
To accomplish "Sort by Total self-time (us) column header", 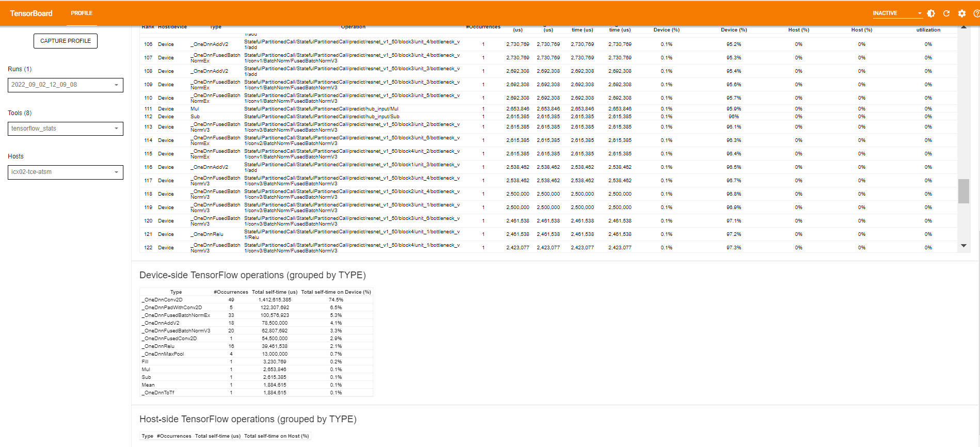I will tap(274, 292).
